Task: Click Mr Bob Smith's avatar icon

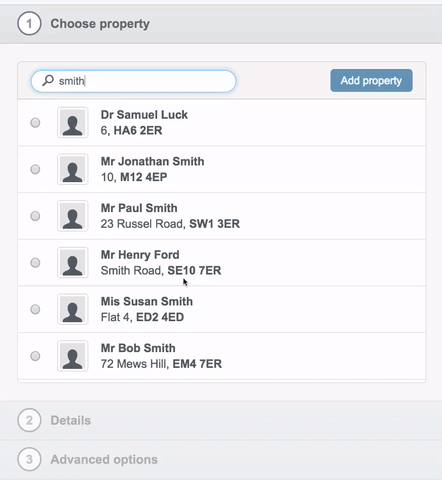Action: 73,356
